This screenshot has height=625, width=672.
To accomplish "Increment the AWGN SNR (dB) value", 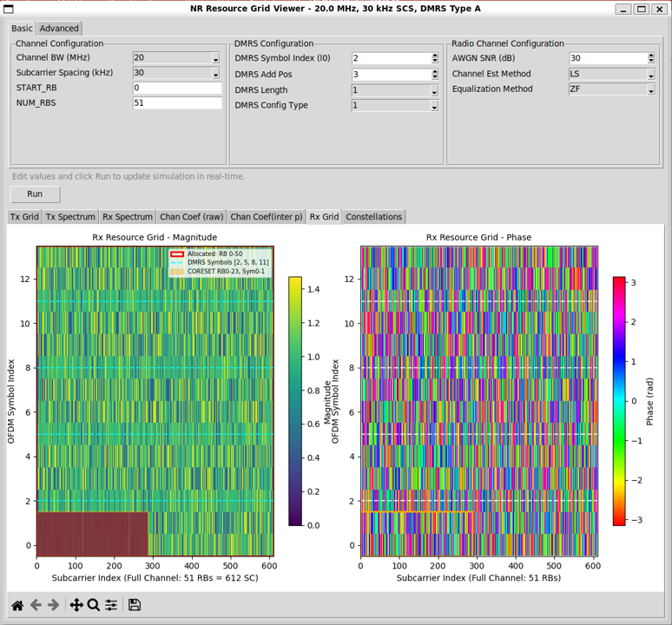I will point(651,56).
